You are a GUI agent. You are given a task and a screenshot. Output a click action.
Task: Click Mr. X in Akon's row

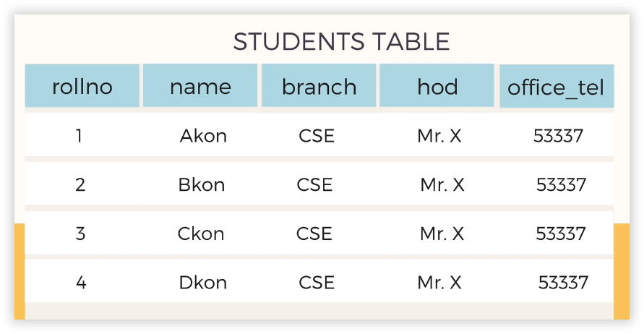click(439, 135)
